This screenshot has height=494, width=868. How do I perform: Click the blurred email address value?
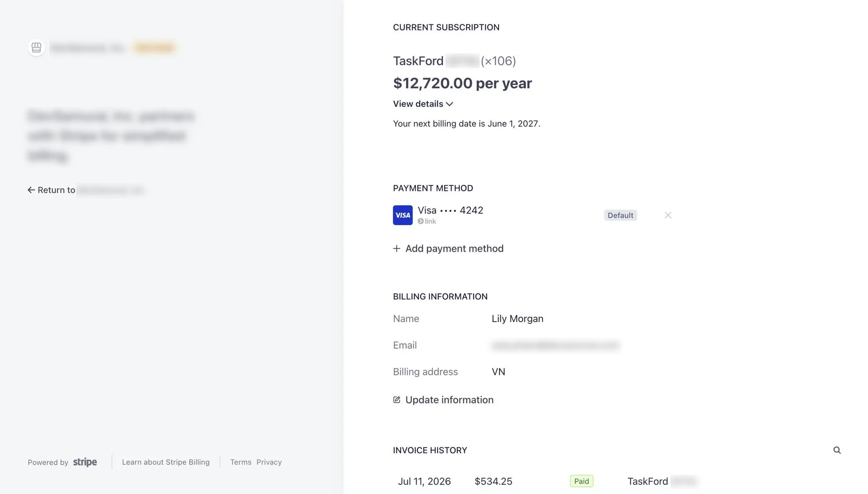pos(555,346)
